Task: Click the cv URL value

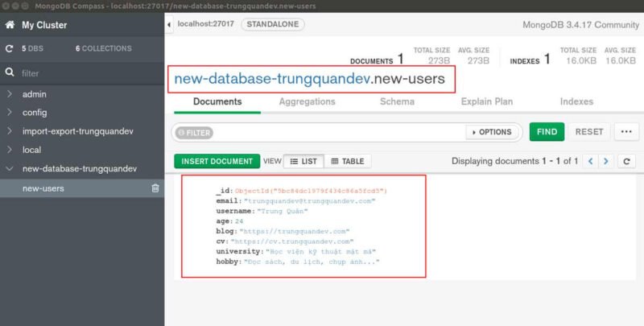Action: point(292,241)
